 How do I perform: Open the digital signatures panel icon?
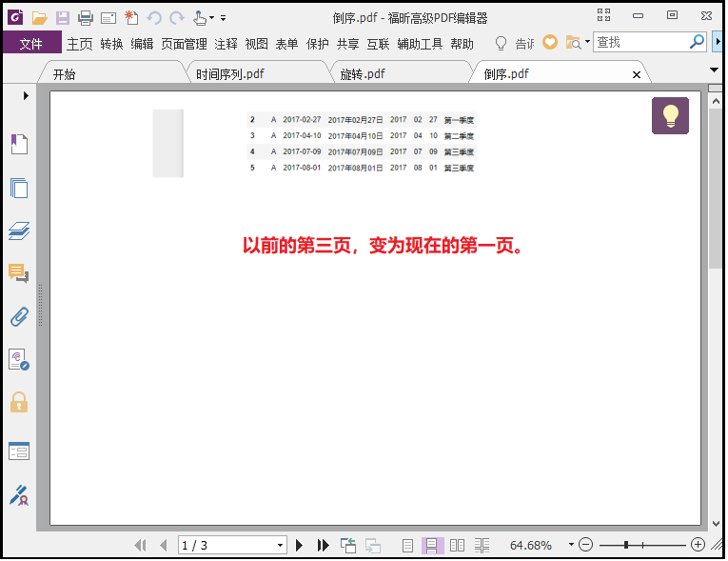click(19, 360)
